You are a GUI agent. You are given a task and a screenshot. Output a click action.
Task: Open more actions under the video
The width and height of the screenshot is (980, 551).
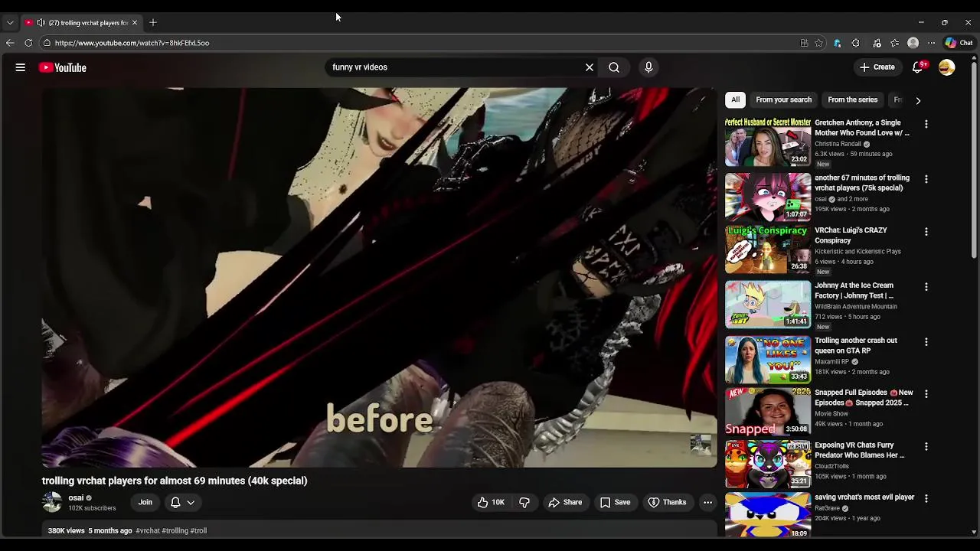click(707, 502)
